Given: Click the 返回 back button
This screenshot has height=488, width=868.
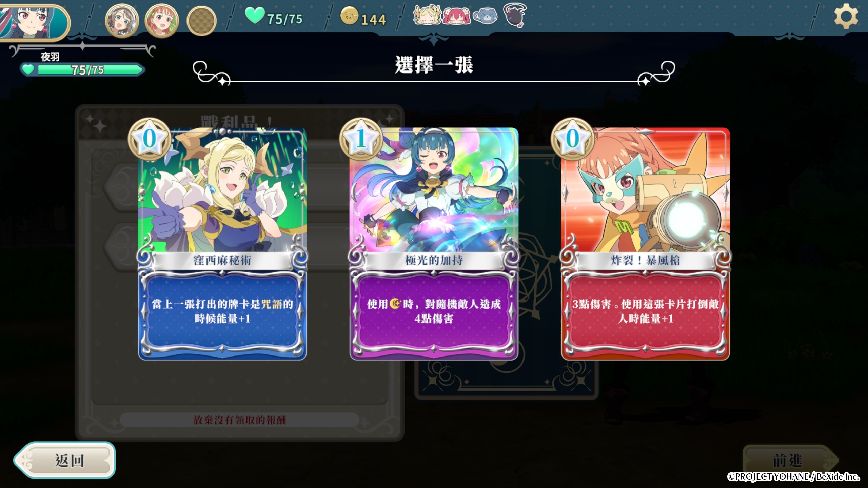Looking at the screenshot, I should [x=65, y=460].
